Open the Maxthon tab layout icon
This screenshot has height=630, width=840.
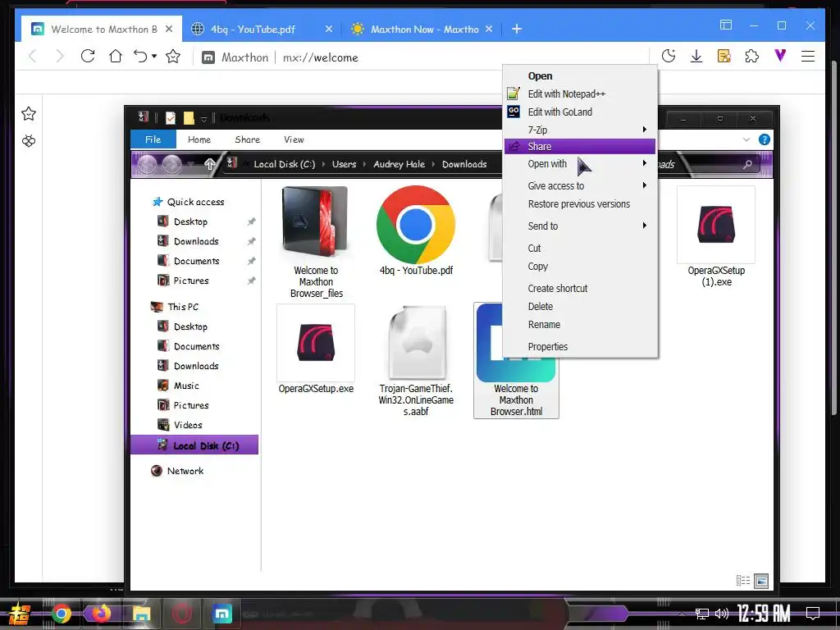(726, 25)
